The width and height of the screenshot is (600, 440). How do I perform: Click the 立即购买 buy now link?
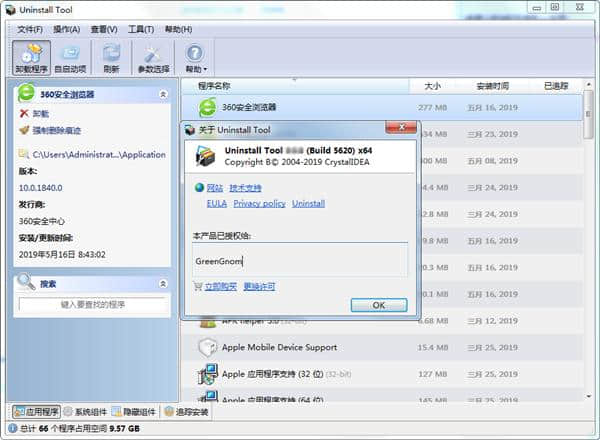click(221, 287)
